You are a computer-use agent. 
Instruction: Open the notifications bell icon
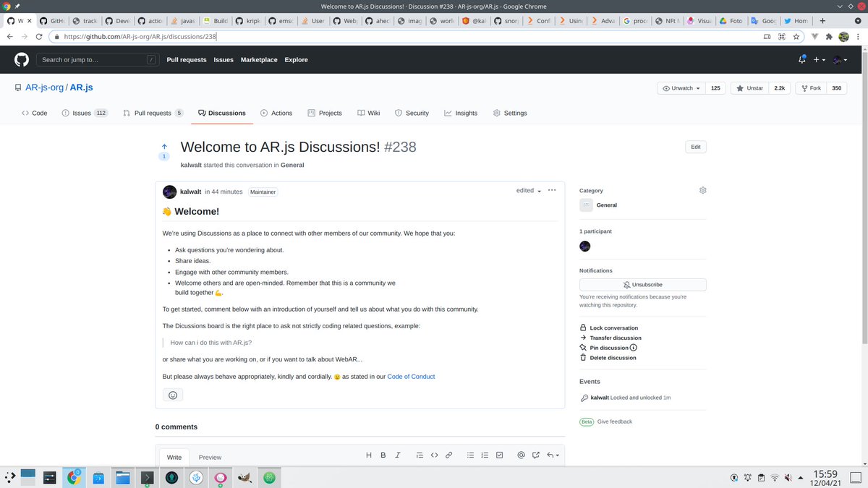tap(801, 60)
